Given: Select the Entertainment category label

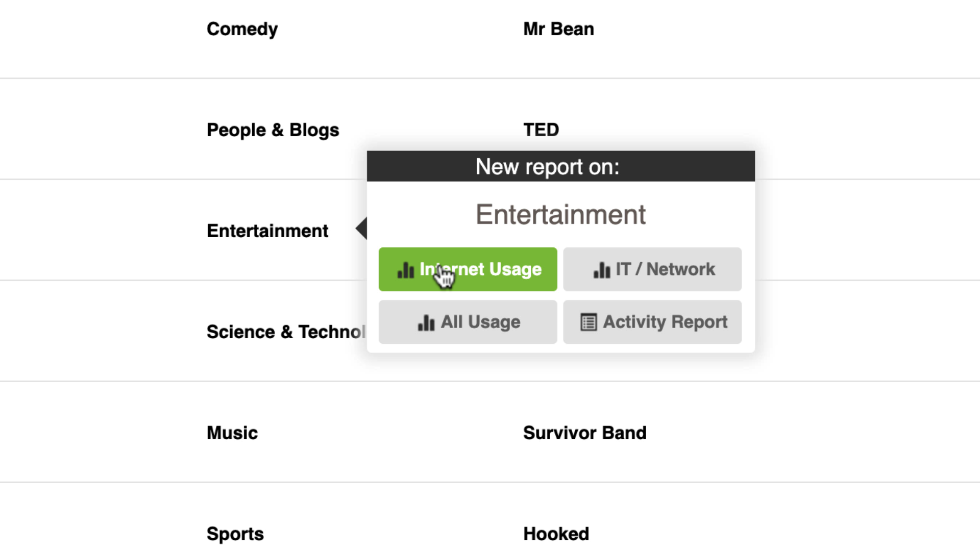Looking at the screenshot, I should pos(267,230).
